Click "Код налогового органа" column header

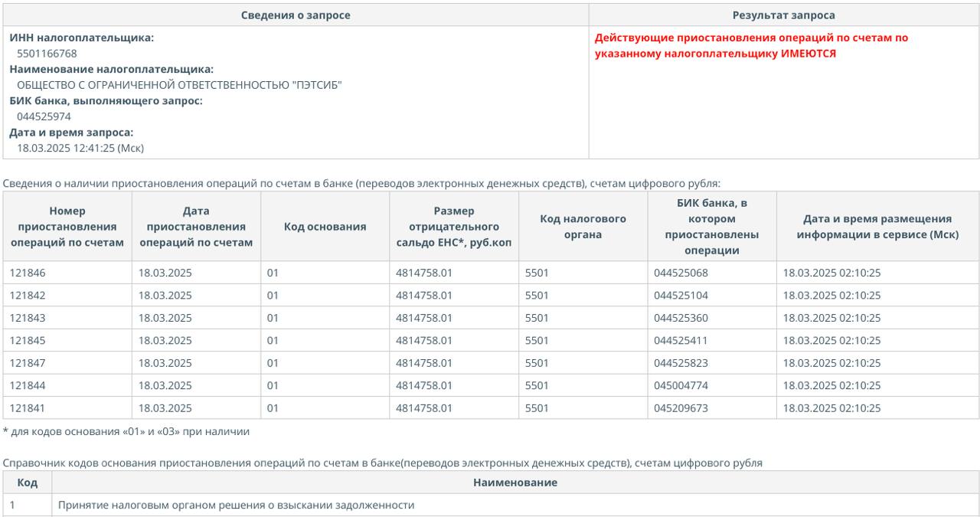tap(583, 227)
